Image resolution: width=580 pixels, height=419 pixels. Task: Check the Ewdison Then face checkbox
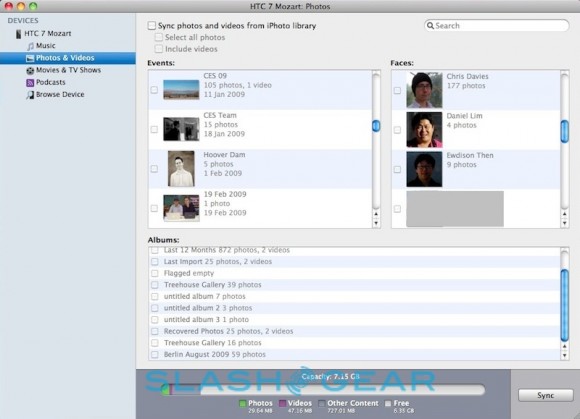[397, 170]
